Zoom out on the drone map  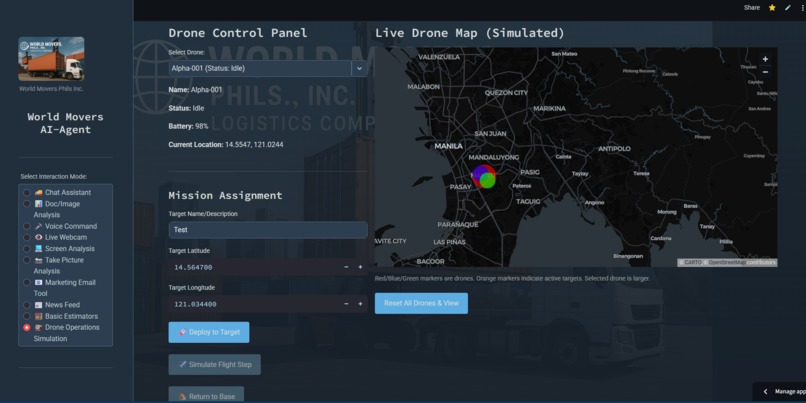[x=765, y=72]
